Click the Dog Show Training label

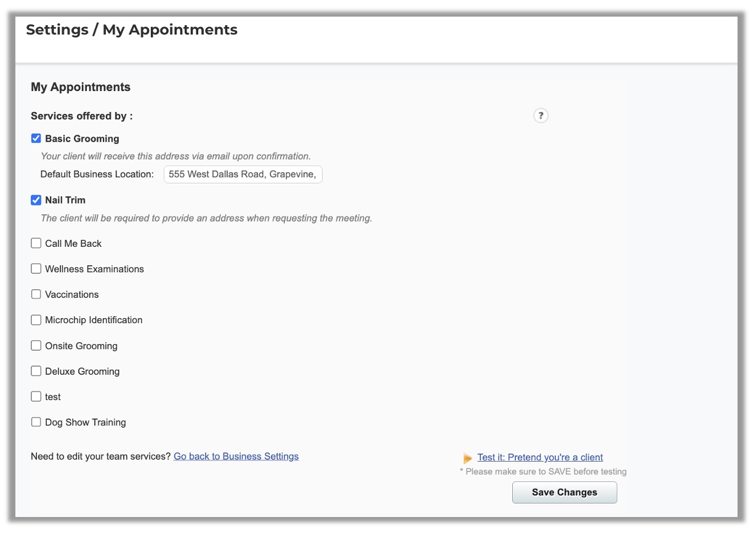[86, 422]
